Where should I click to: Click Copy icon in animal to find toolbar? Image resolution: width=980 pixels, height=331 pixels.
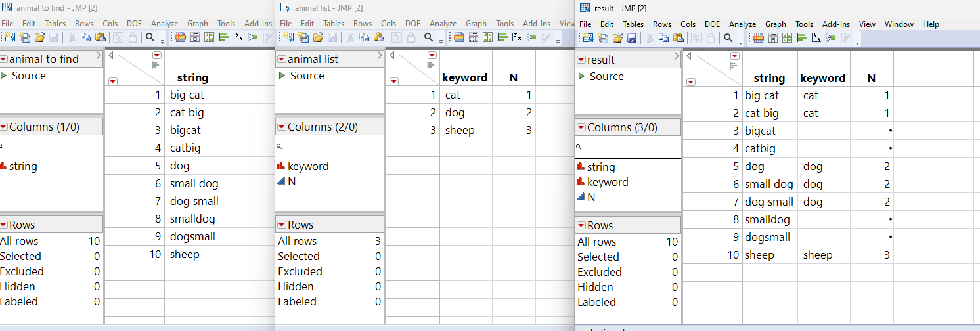85,37
